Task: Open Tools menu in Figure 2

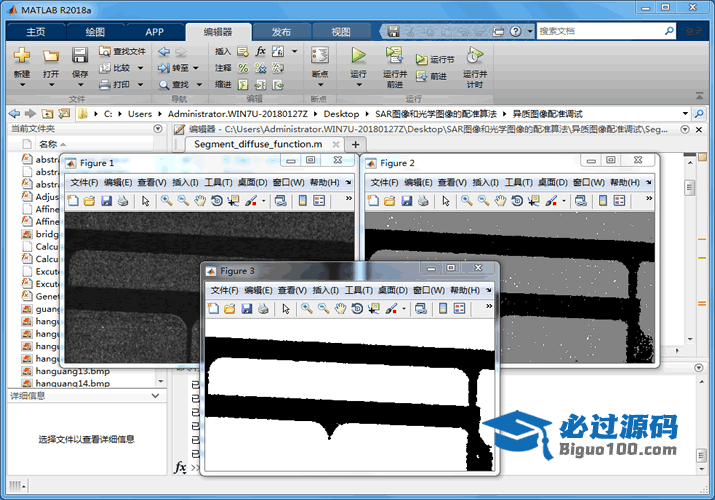Action: (x=519, y=183)
